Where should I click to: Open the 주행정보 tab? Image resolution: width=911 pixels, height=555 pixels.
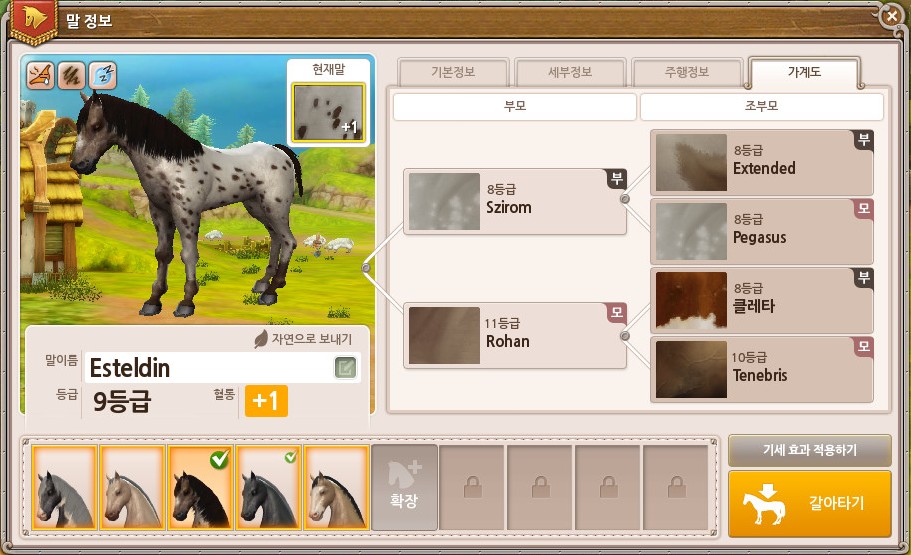click(687, 72)
